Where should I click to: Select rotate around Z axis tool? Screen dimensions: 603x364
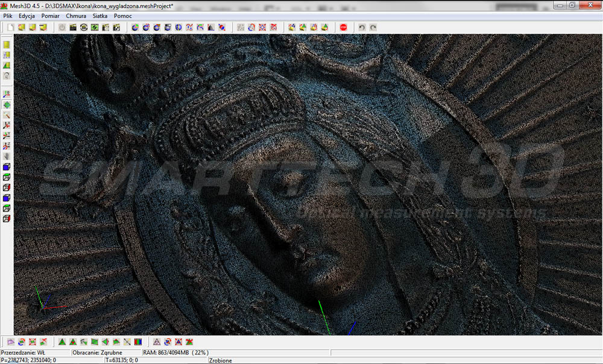pos(7,146)
